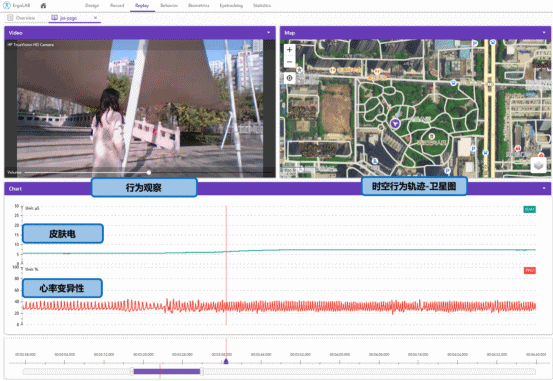Open the Statistics menu tab

tap(262, 6)
